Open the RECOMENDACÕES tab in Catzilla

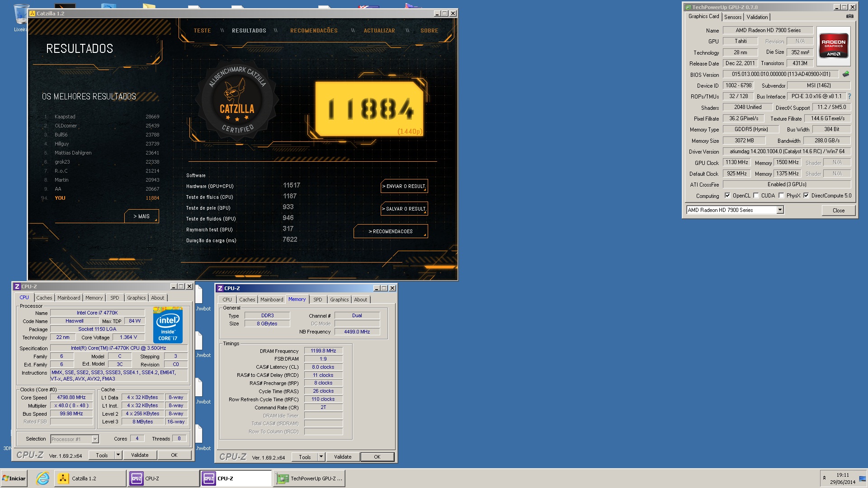tap(314, 31)
